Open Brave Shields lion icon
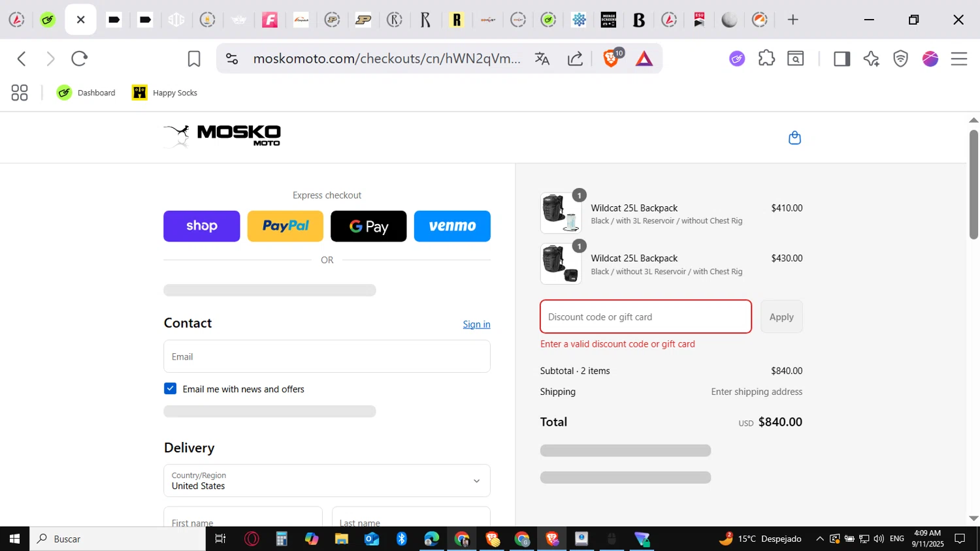This screenshot has width=980, height=551. pos(611,59)
